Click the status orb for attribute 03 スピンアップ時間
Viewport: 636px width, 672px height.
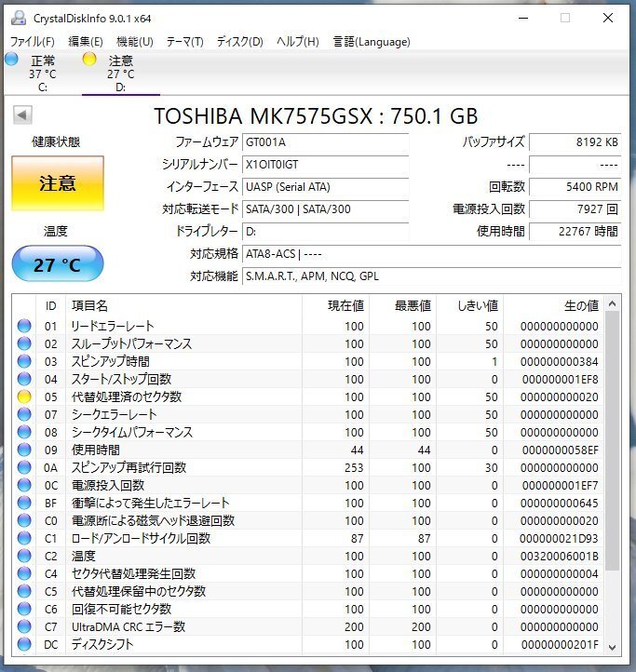24,361
